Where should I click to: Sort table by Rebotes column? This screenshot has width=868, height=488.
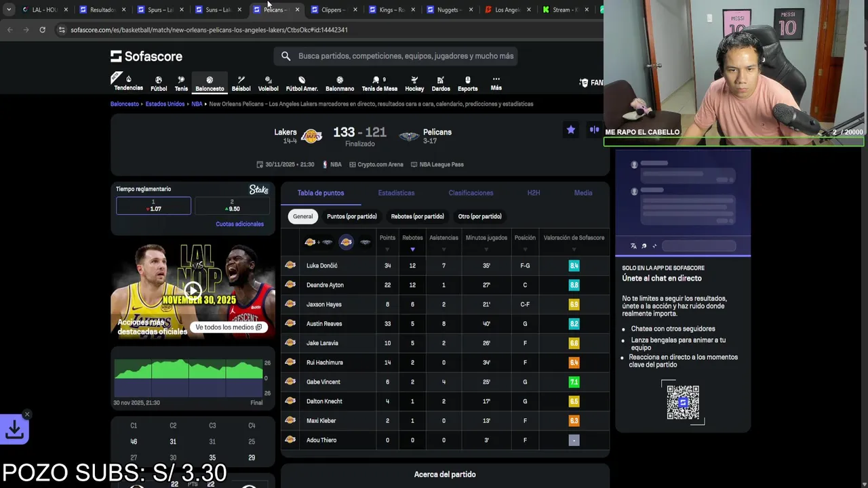coord(412,242)
